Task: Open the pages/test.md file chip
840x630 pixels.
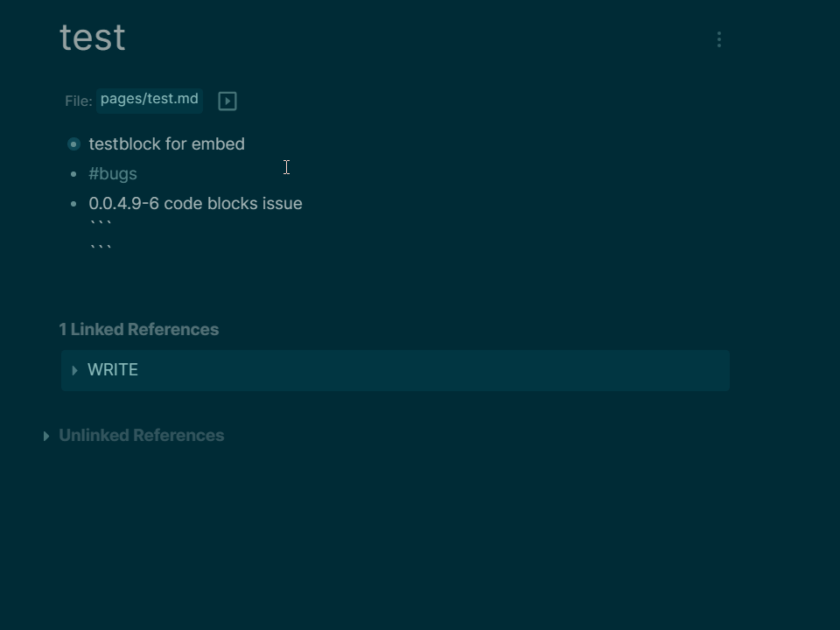Action: (x=149, y=99)
